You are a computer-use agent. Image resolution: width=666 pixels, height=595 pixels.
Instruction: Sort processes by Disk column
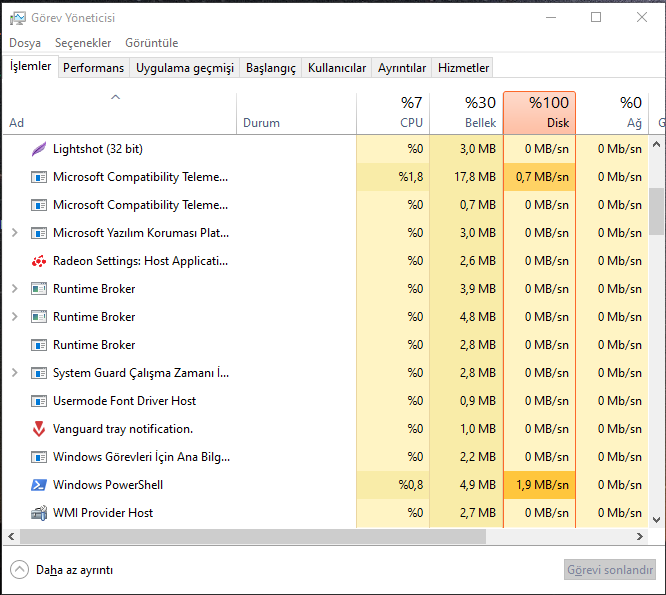coord(539,113)
